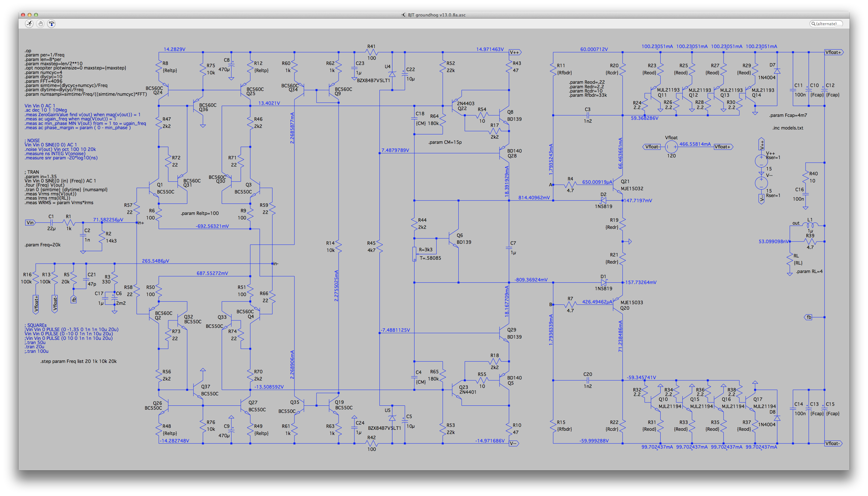The width and height of the screenshot is (868, 496).
Task: Select the '.param RL=4' directive
Action: pyautogui.click(x=809, y=271)
